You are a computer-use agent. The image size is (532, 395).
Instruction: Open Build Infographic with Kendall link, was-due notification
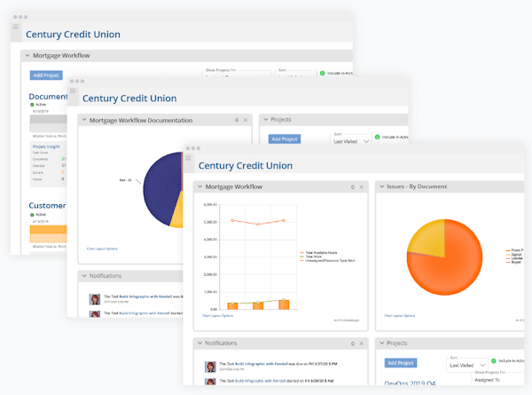262,364
